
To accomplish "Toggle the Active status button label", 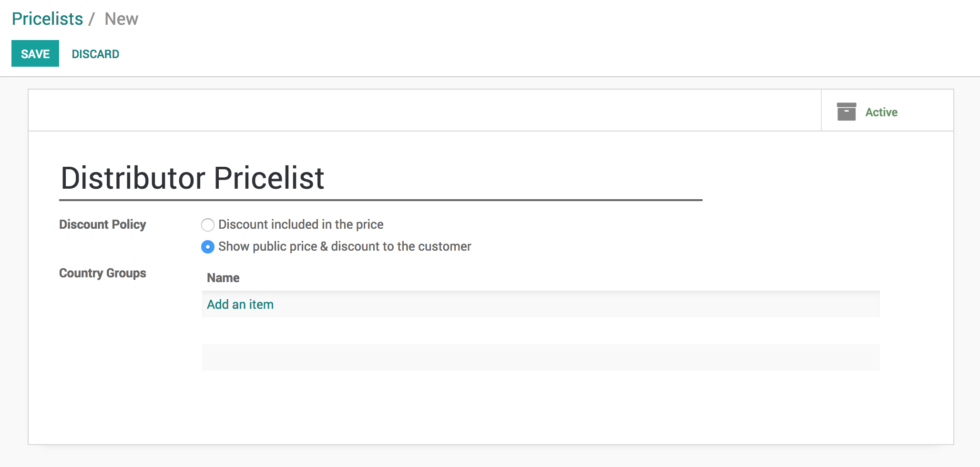I will click(x=881, y=112).
